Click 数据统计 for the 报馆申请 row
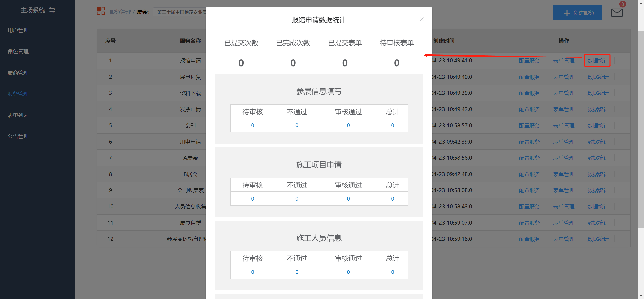The image size is (644, 299). (598, 60)
